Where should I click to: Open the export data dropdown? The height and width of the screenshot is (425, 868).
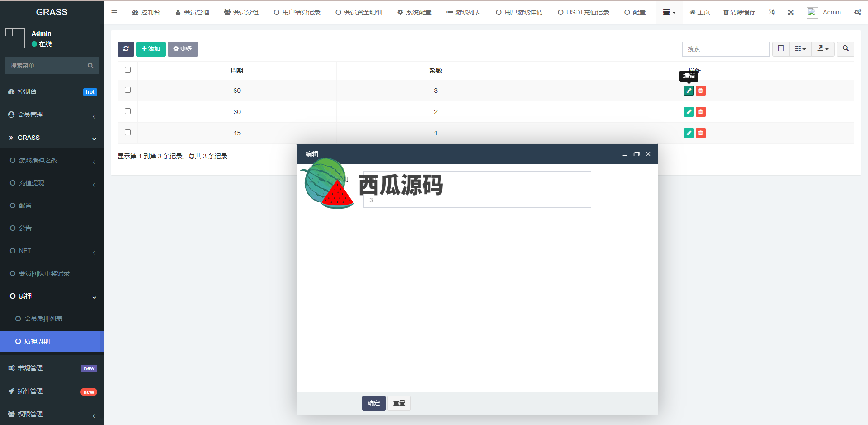(823, 49)
